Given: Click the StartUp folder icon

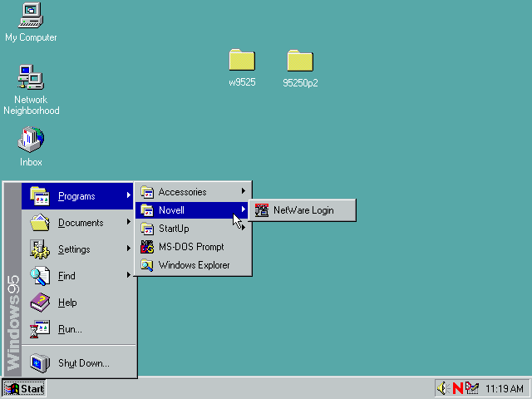Looking at the screenshot, I should [x=147, y=229].
